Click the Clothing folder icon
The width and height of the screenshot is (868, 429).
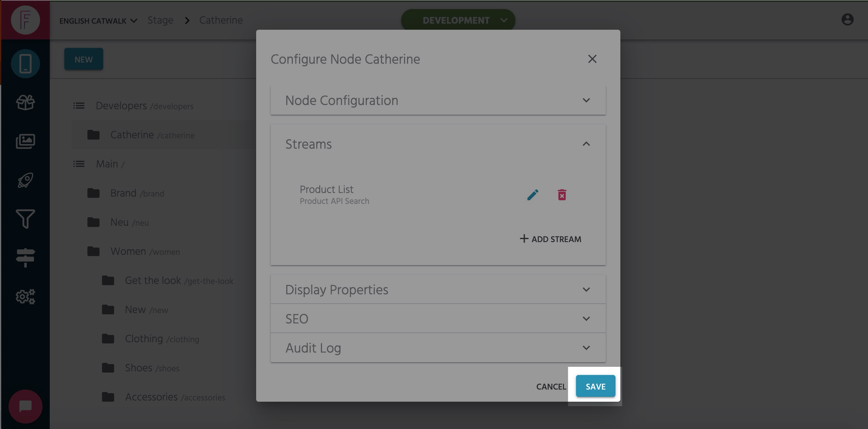(108, 339)
